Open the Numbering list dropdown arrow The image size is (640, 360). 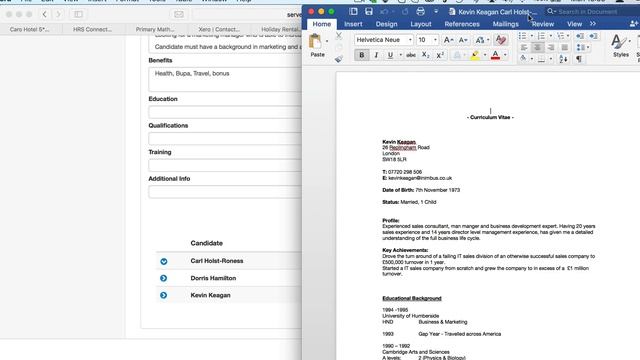click(550, 36)
